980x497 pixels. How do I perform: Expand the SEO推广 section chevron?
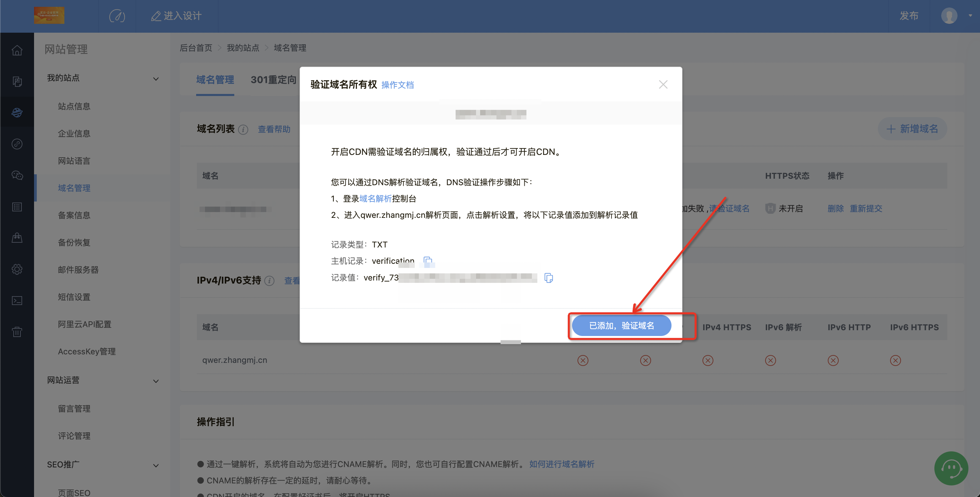(x=156, y=465)
